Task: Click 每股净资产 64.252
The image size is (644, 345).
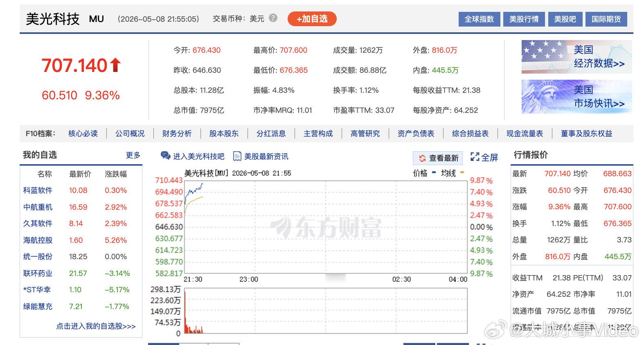Action: click(x=446, y=110)
